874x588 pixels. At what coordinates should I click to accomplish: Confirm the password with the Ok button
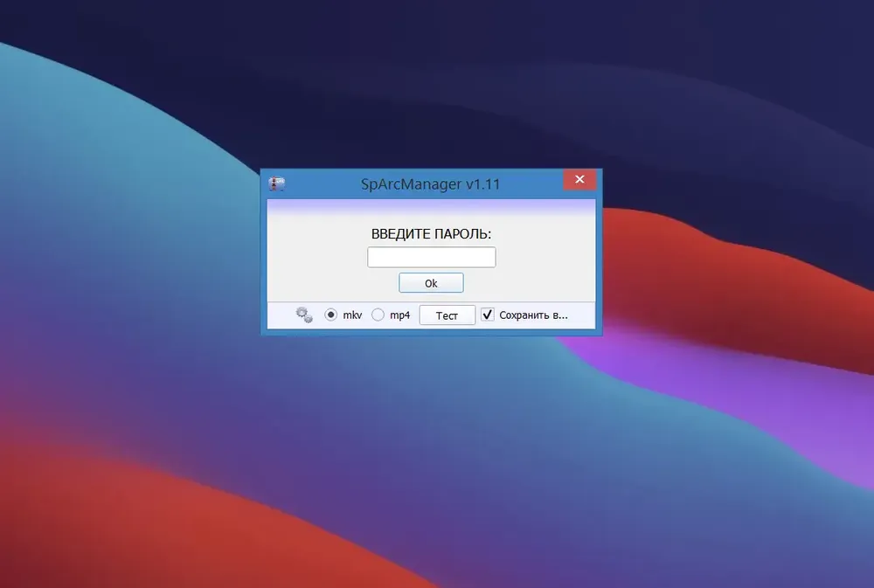[431, 283]
